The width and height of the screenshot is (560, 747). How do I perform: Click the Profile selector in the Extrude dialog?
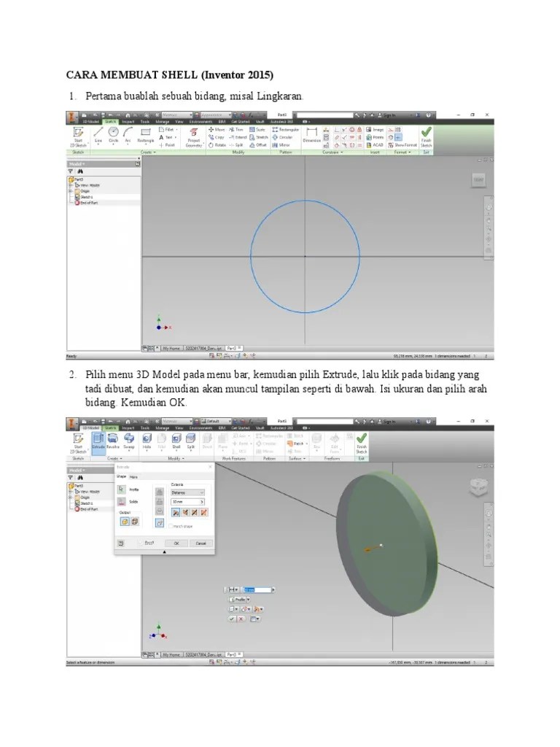(x=122, y=489)
